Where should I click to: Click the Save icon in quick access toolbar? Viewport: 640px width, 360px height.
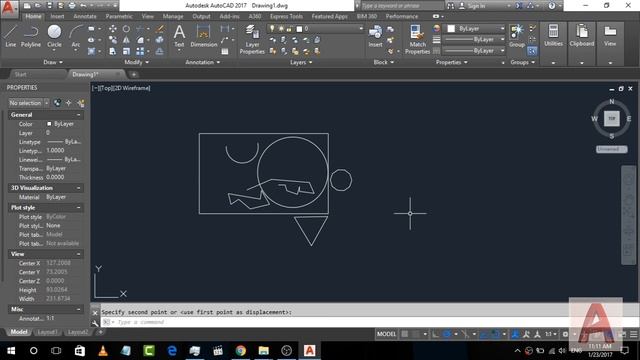pyautogui.click(x=49, y=6)
